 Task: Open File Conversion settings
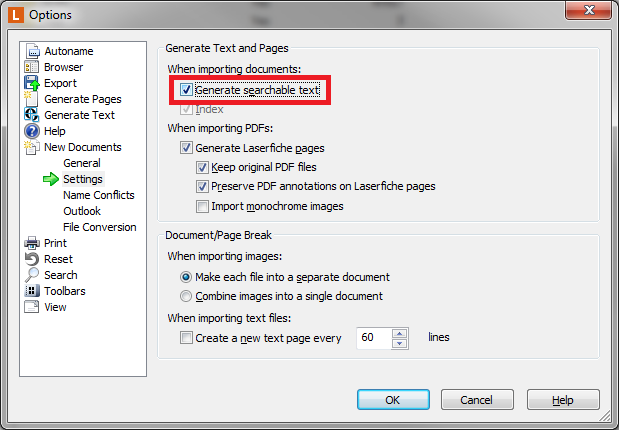[99, 227]
